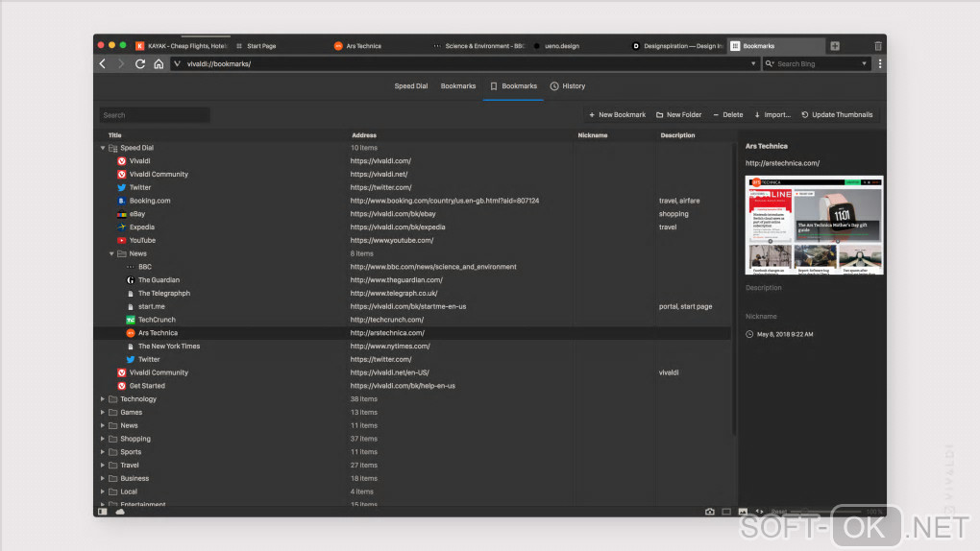This screenshot has width=980, height=551.
Task: Expand the Travel folder
Action: pyautogui.click(x=103, y=466)
